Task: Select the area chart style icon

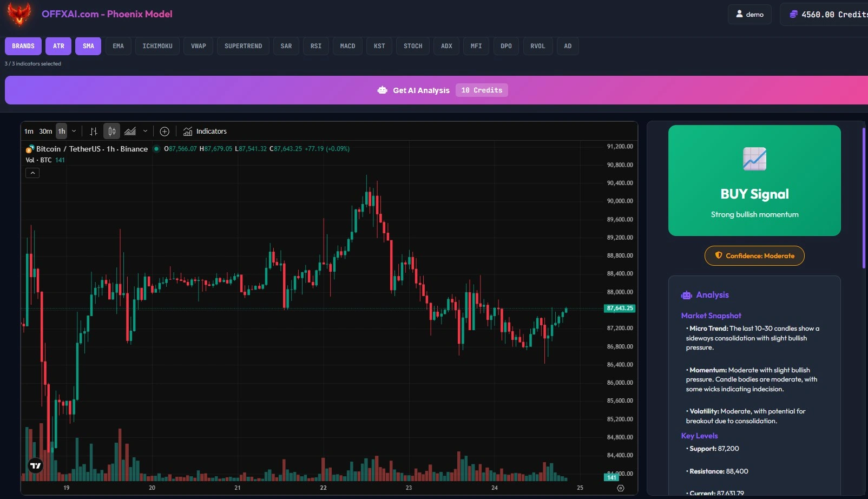Action: coord(130,131)
